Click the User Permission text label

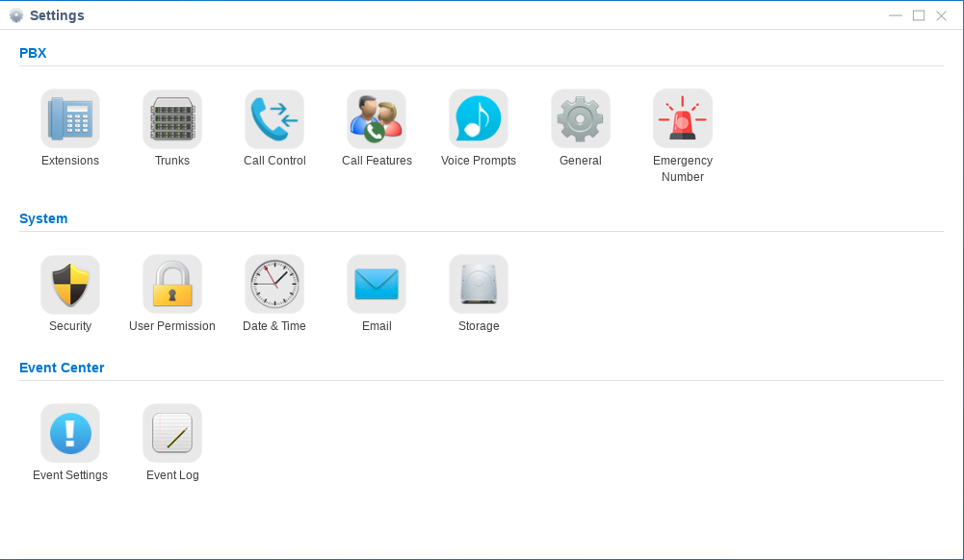click(x=172, y=326)
